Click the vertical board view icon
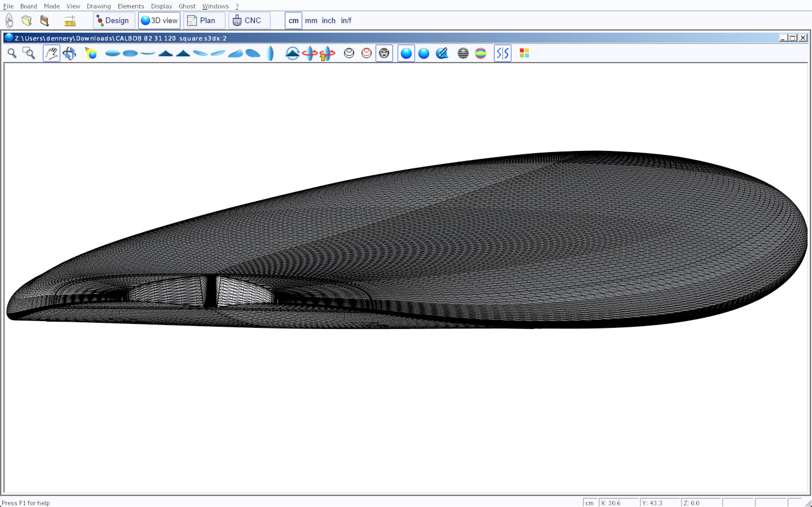This screenshot has height=507, width=812. [270, 53]
